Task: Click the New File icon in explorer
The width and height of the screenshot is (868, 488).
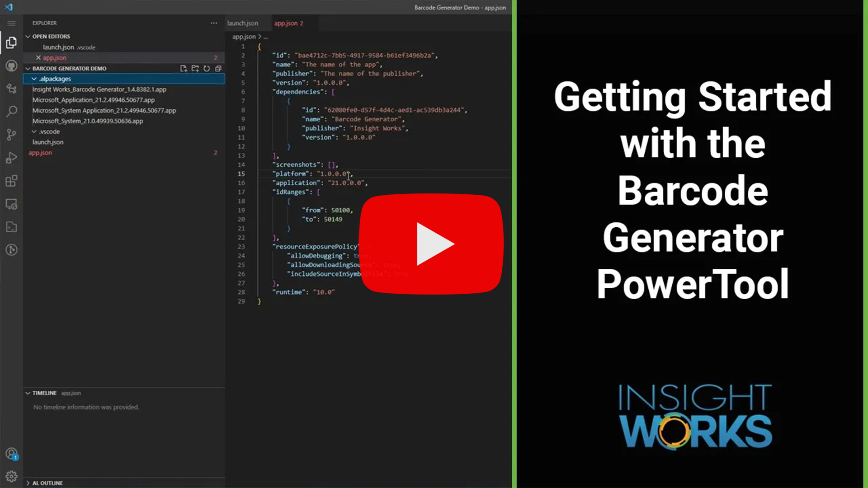Action: click(183, 69)
